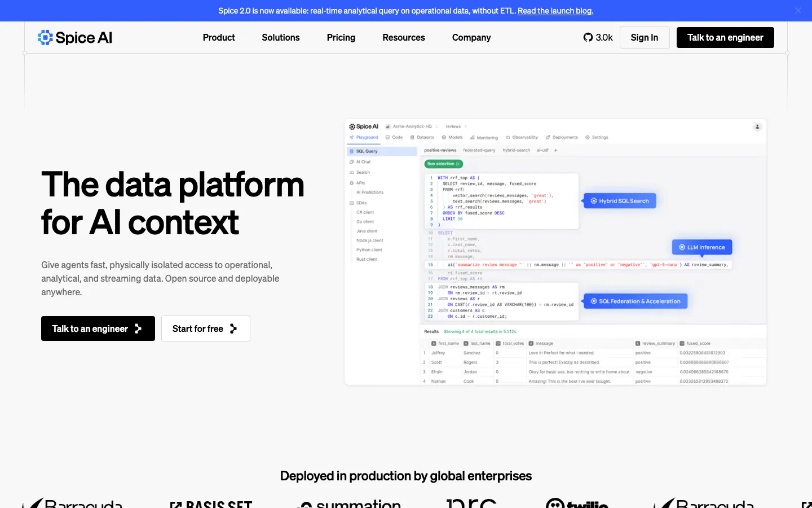Select C# client under SDKs
Screen dimensions: 812x508
365,212
